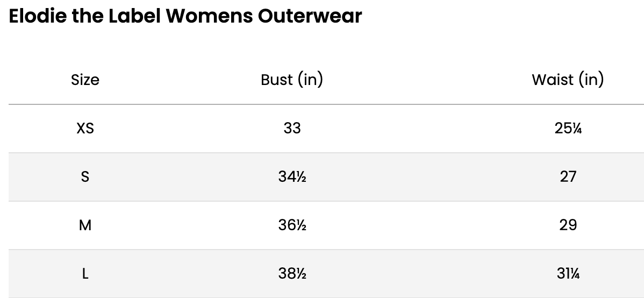Select the L size cell
Viewport: 644px width, 298px height.
(x=85, y=274)
